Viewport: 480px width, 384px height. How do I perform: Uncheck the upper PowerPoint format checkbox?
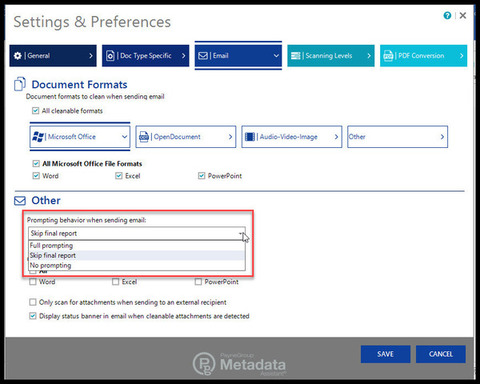point(201,176)
